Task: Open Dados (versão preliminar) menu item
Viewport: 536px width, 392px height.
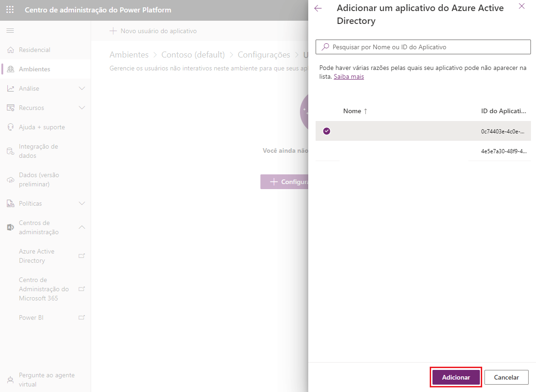Action: point(46,179)
